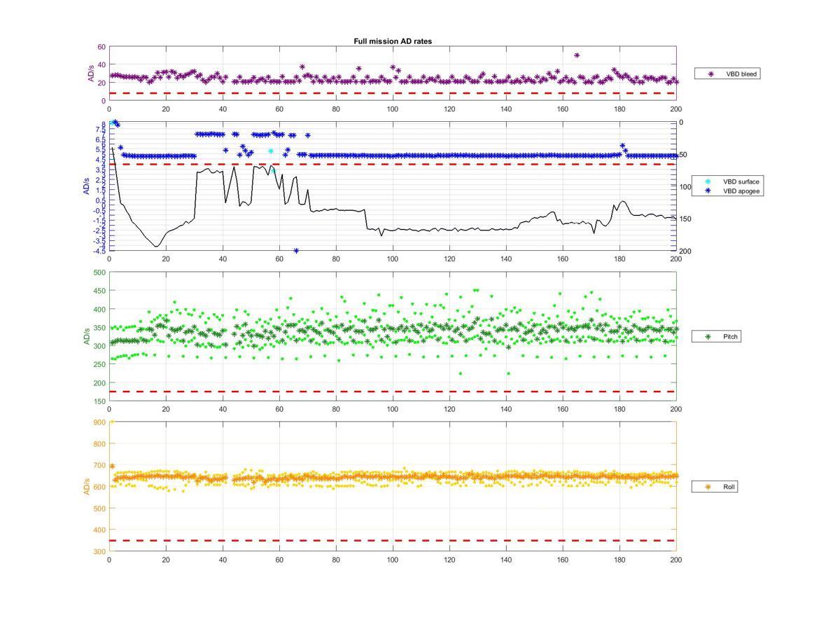Click the orange AD/s axis label

click(87, 486)
